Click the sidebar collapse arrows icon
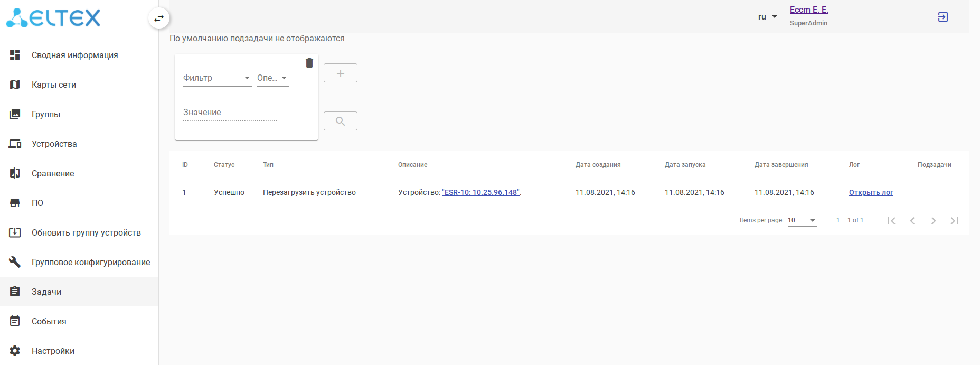Viewport: 980px width, 365px height. pos(159,18)
